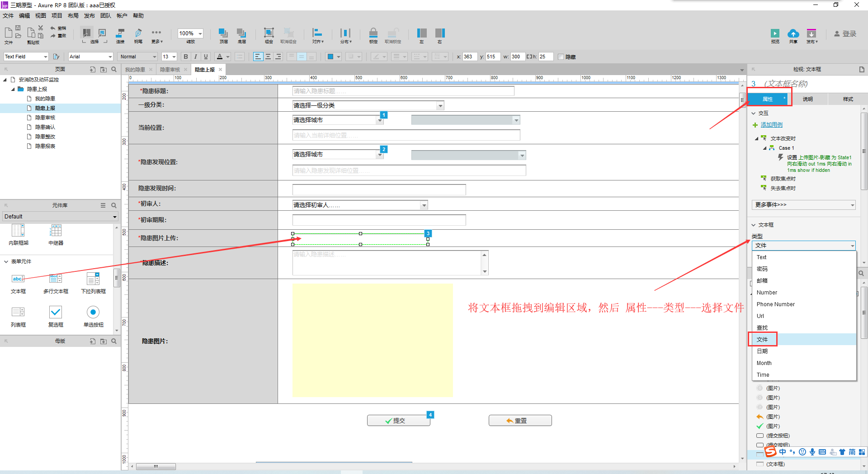Bring selection to front with 顶层

(223, 35)
